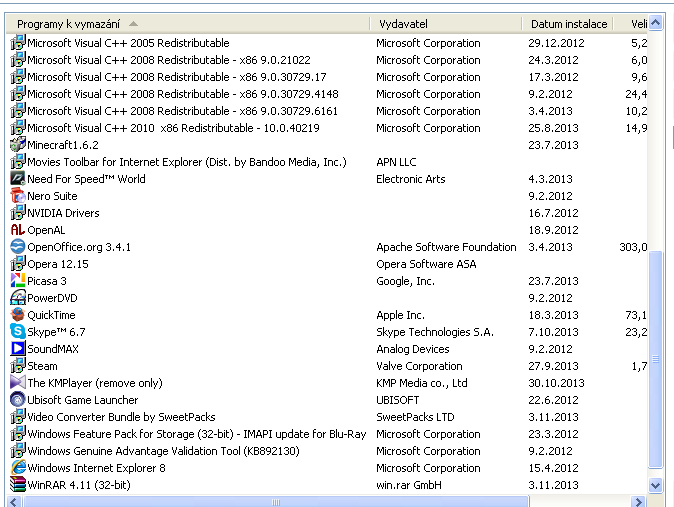
Task: Click the SoundMAX icon
Action: (x=18, y=349)
